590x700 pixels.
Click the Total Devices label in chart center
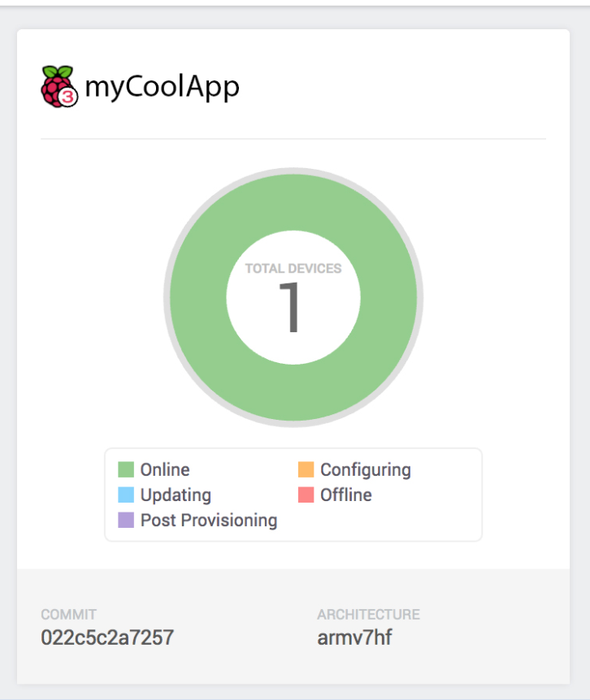pyautogui.click(x=293, y=269)
